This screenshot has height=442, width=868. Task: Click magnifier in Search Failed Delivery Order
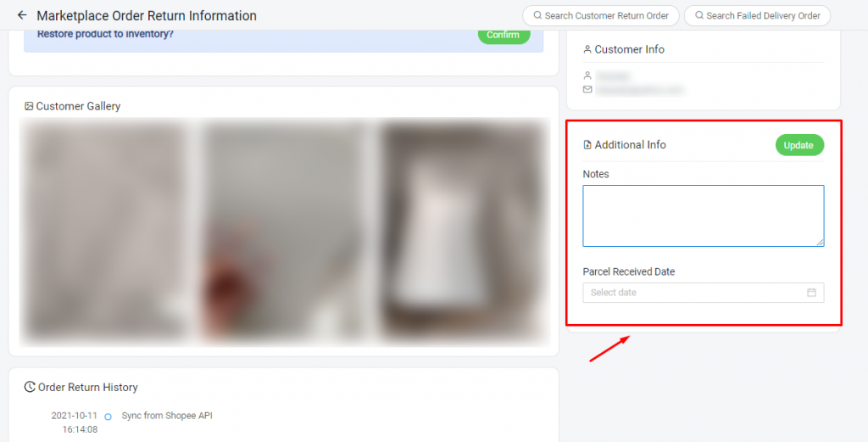tap(699, 15)
